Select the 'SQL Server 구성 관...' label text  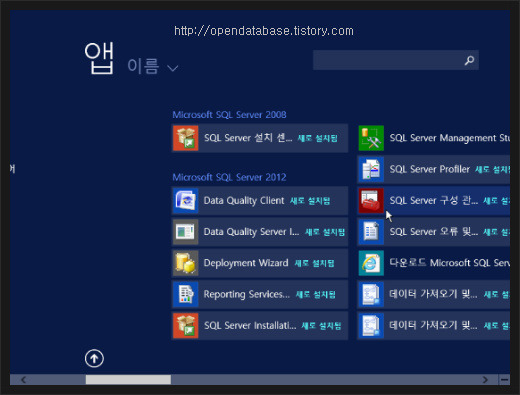pyautogui.click(x=434, y=201)
